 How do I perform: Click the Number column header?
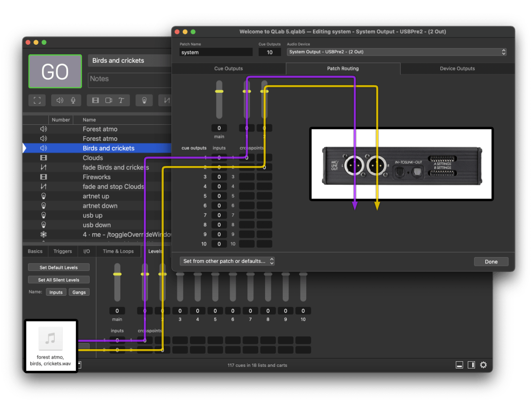(61, 120)
